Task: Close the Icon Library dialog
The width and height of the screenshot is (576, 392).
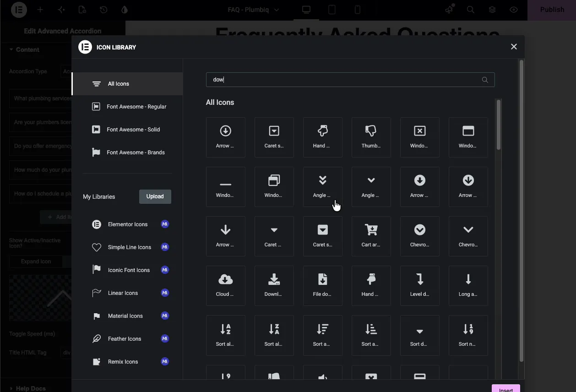Action: 514,47
